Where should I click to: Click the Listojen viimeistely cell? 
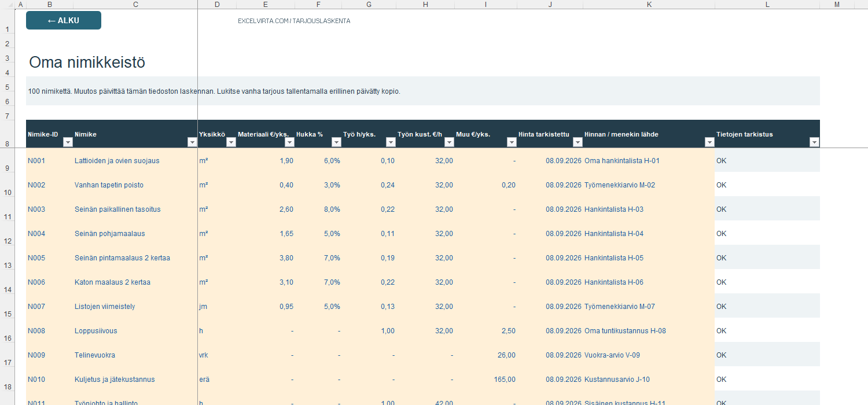[135, 307]
